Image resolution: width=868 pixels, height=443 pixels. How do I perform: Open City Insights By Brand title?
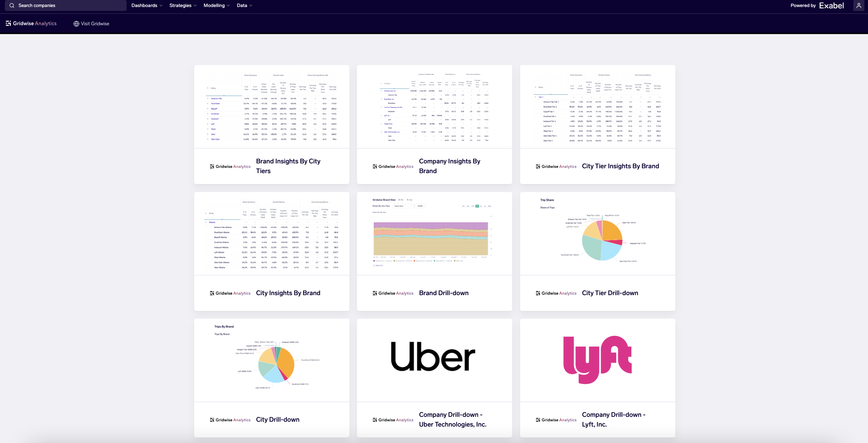[288, 293]
